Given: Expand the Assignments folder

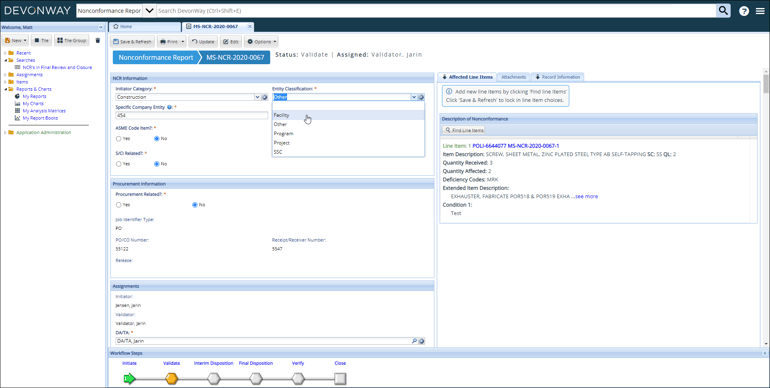Looking at the screenshot, I should pos(5,75).
